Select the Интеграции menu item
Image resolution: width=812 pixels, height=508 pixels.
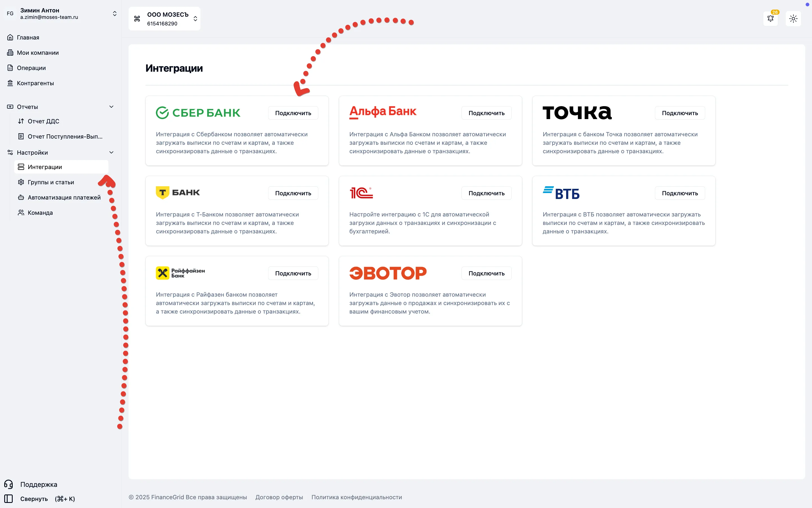point(61,167)
